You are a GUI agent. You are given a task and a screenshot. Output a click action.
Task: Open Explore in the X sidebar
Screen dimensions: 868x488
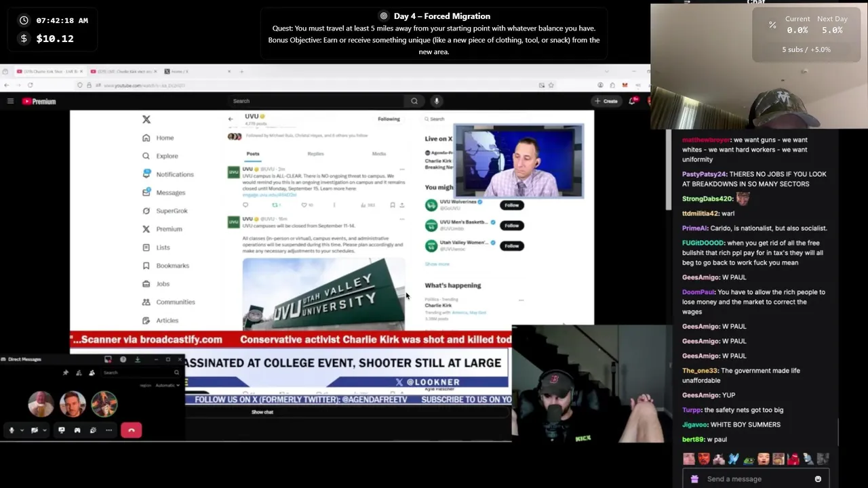coord(160,156)
